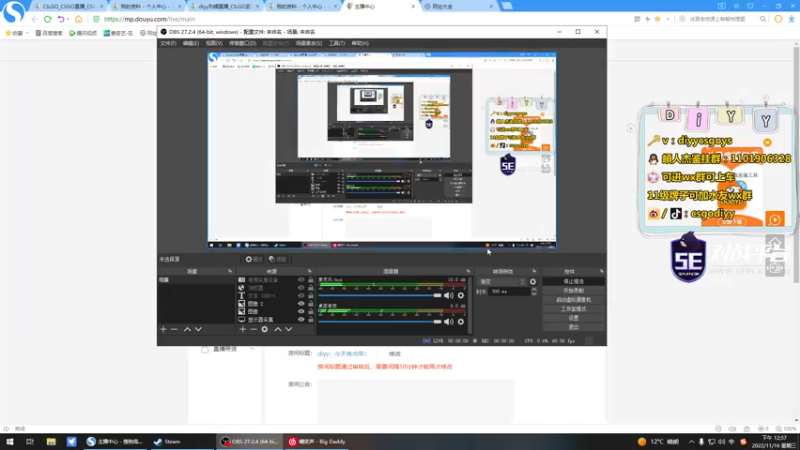Click 启动虚拟摄像机 button

pyautogui.click(x=573, y=300)
